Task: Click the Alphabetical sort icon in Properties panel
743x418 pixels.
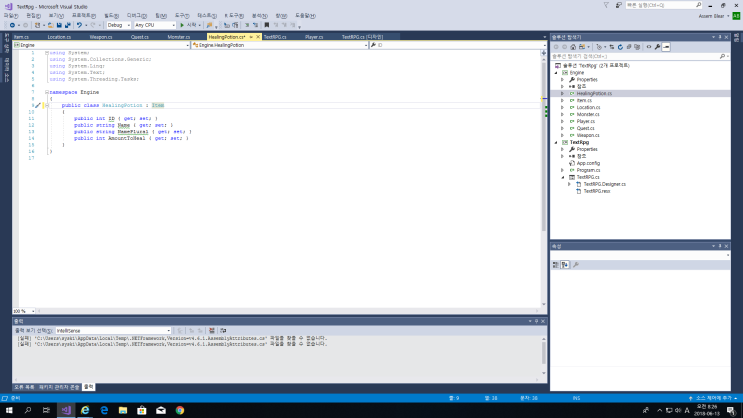Action: click(x=566, y=265)
